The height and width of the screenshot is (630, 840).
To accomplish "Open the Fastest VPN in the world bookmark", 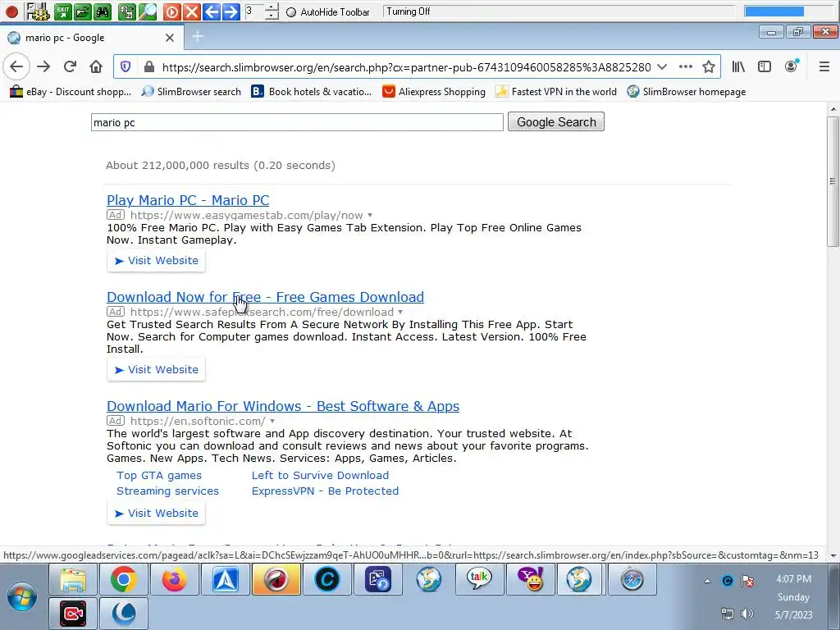I will click(556, 92).
